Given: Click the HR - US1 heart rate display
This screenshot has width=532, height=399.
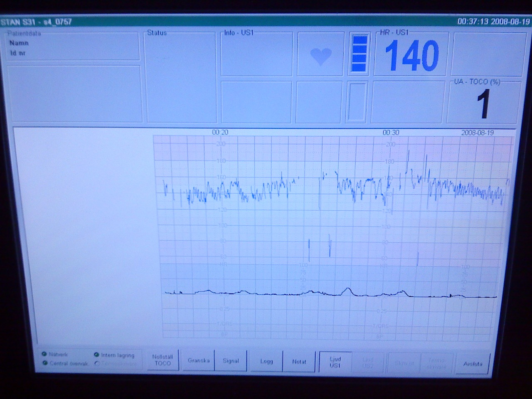Looking at the screenshot, I should click(411, 55).
